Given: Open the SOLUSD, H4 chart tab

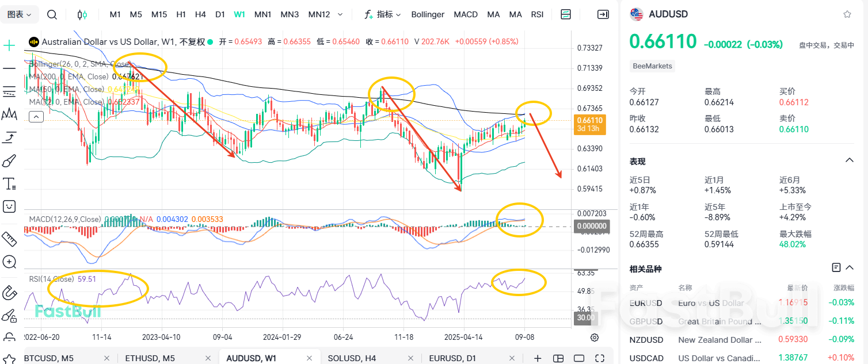Looking at the screenshot, I should [352, 358].
